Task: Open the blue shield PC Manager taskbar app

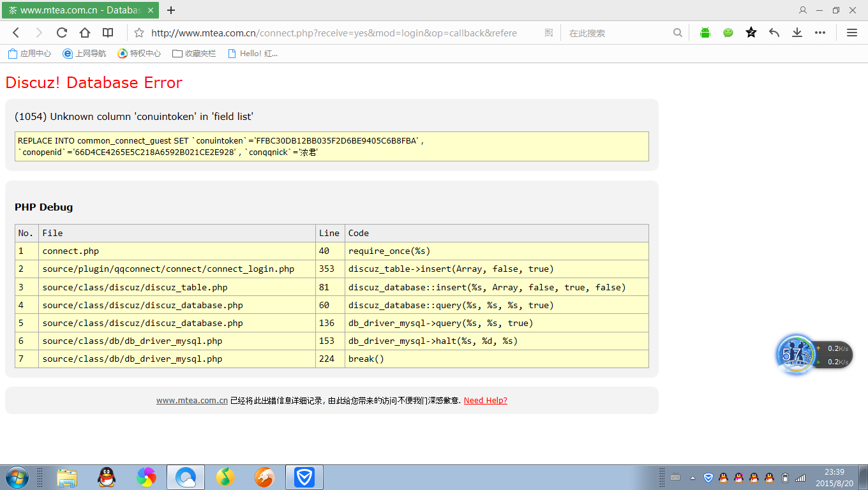Action: click(x=304, y=477)
